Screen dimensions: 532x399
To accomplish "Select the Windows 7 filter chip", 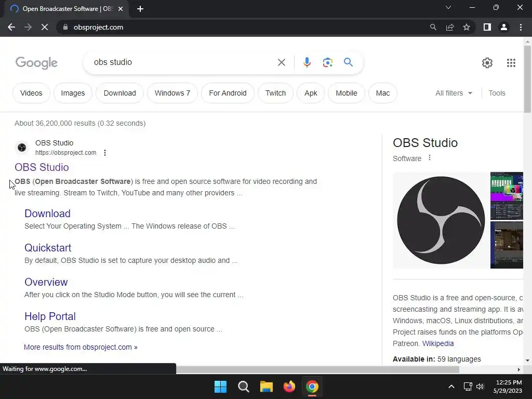I will (172, 93).
